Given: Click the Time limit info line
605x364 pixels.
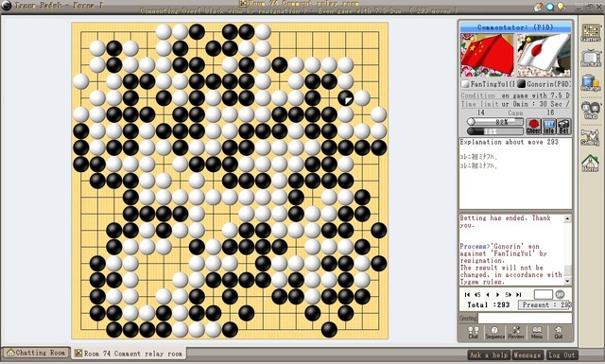Looking at the screenshot, I should (515, 104).
